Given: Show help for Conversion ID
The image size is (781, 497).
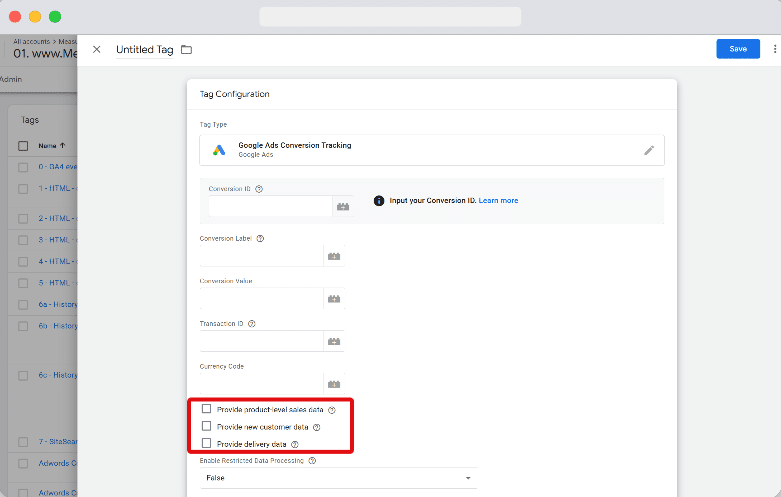Looking at the screenshot, I should click(259, 189).
